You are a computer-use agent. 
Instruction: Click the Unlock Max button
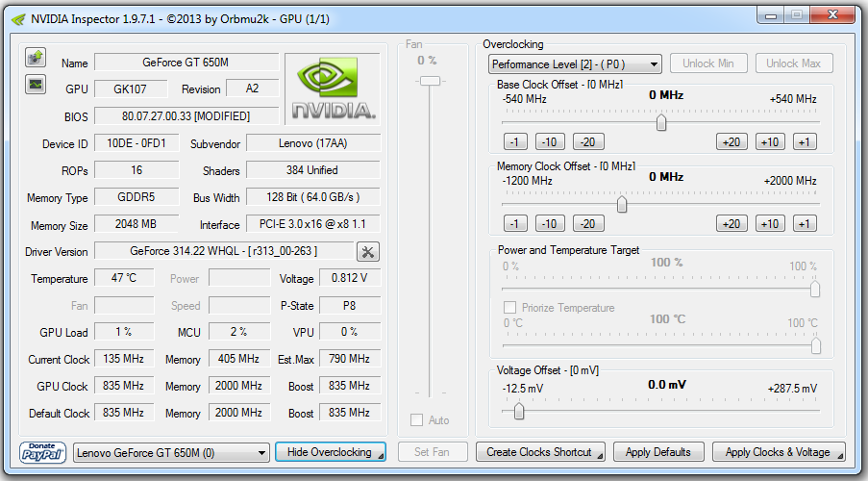click(794, 63)
